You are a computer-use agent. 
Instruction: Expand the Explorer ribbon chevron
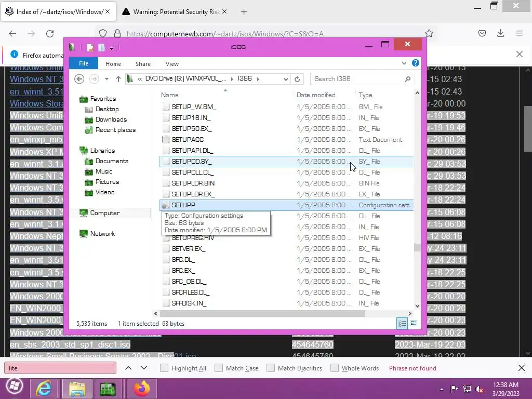point(404,63)
